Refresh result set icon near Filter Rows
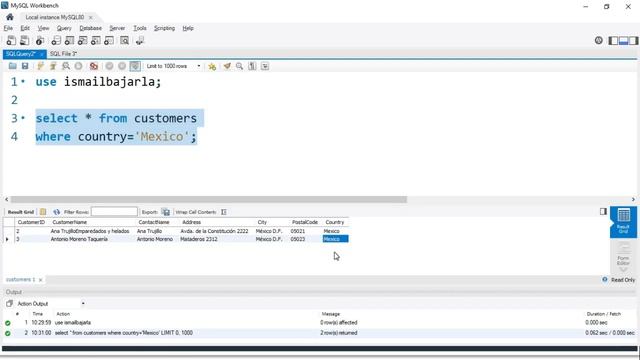The width and height of the screenshot is (640, 360). [56, 212]
